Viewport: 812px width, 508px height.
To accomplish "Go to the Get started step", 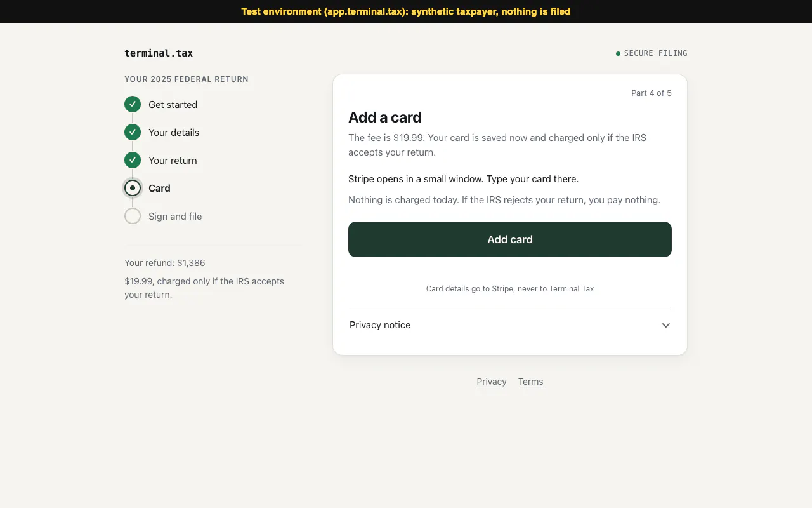I will (173, 105).
